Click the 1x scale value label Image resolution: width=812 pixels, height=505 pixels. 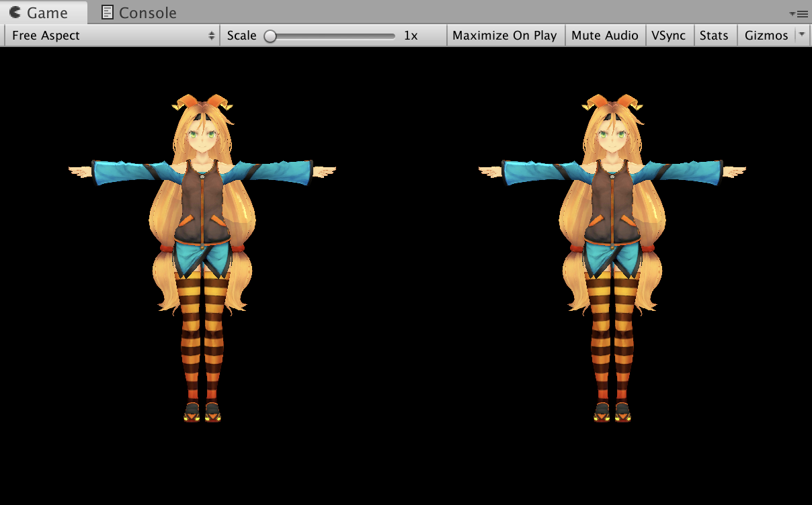(411, 36)
